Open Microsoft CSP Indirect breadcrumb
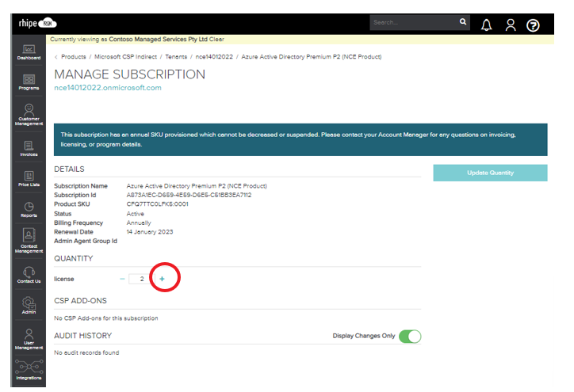The image size is (574, 392). (125, 57)
